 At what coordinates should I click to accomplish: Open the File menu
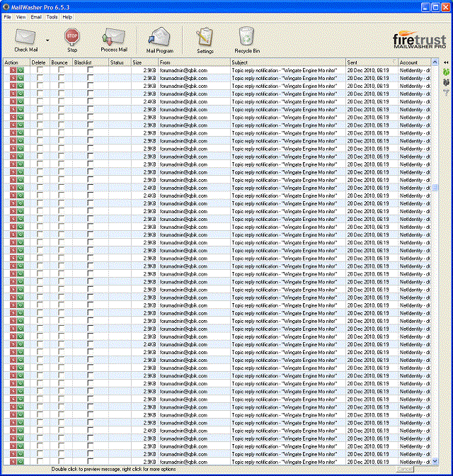(8, 17)
